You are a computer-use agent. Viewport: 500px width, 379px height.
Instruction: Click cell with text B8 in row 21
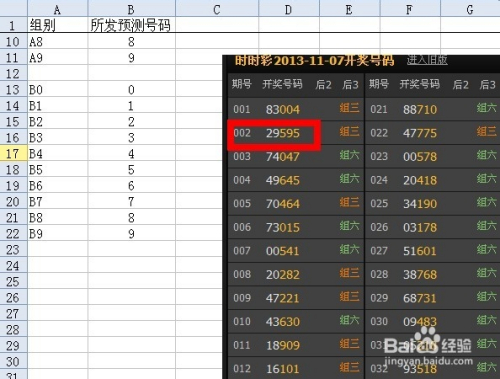[x=58, y=218]
